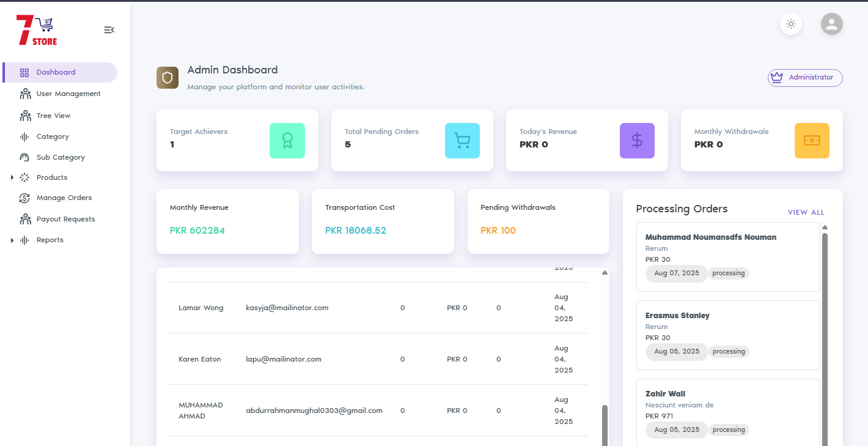Click Pending Withdrawals PKR 100 value
This screenshot has width=868, height=446.
coord(498,231)
